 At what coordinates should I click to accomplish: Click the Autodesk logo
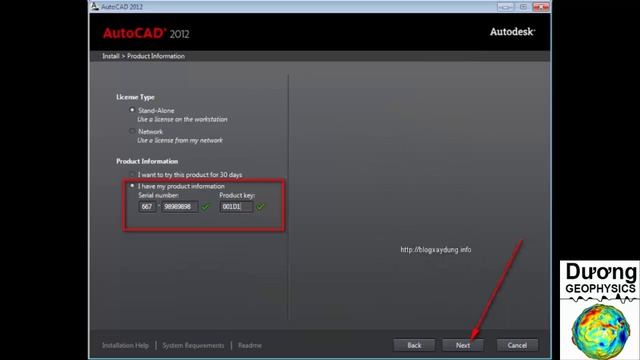tap(513, 31)
